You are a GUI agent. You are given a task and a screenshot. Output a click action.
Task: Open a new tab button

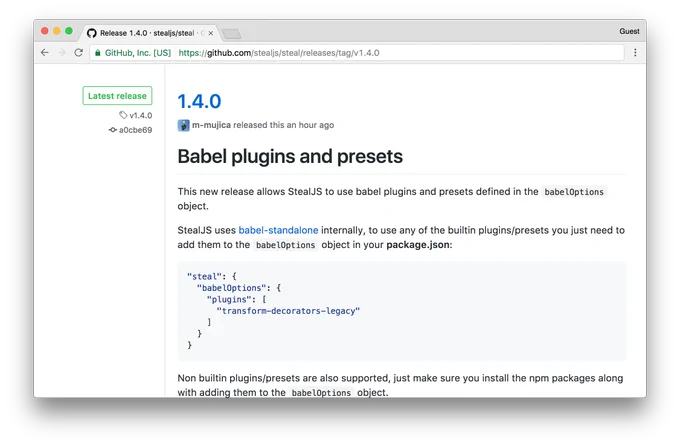pyautogui.click(x=232, y=33)
